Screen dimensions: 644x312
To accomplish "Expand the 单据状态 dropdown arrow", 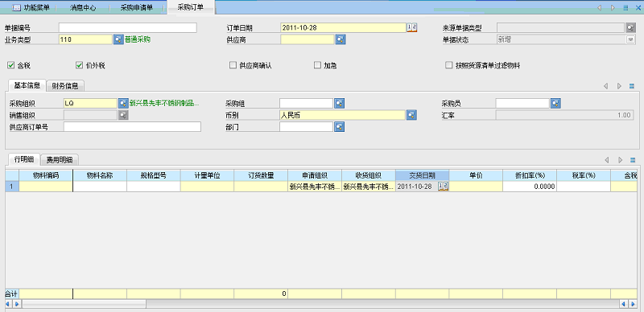I will (x=630, y=39).
